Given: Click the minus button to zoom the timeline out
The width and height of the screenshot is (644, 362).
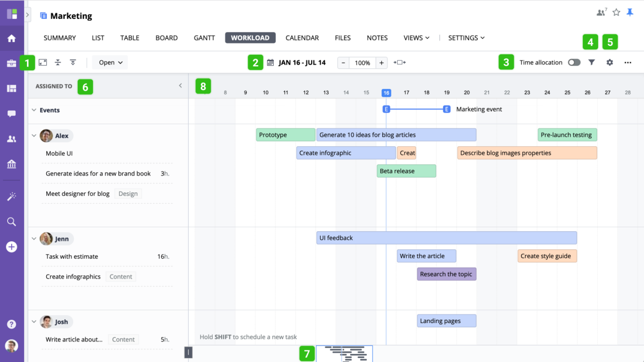Looking at the screenshot, I should (343, 62).
